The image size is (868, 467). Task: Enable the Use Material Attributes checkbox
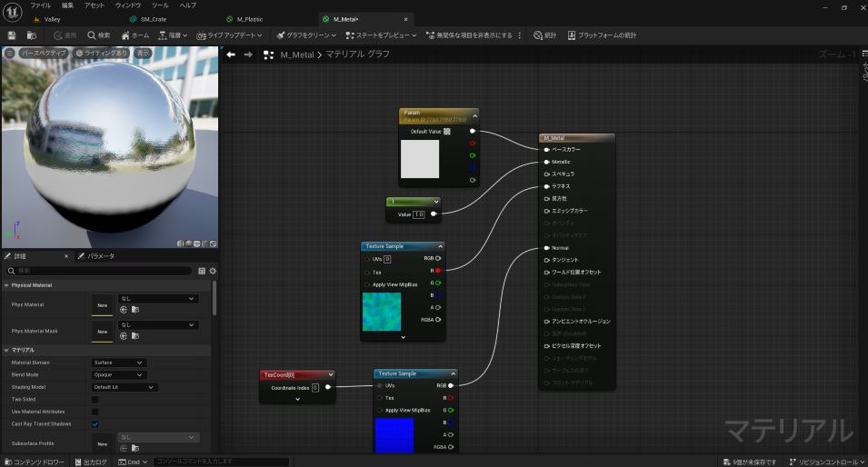tap(95, 412)
